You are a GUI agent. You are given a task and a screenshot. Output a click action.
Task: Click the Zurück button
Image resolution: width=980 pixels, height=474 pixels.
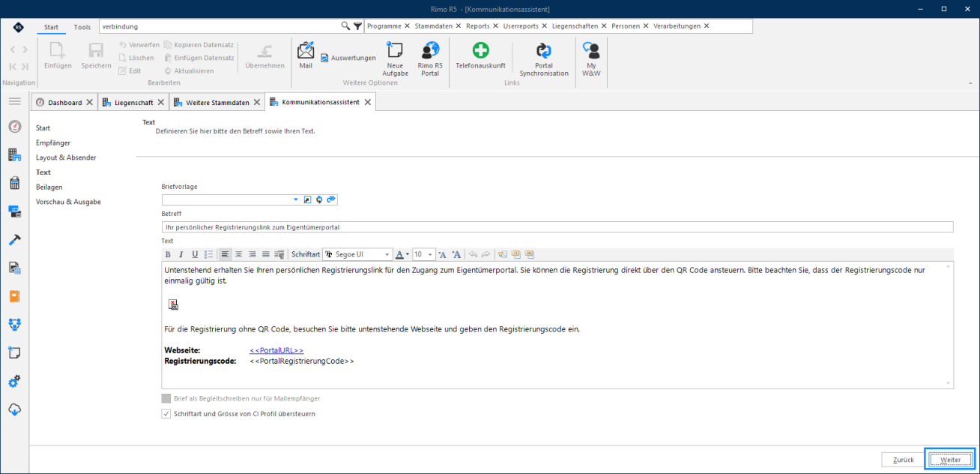pos(903,459)
